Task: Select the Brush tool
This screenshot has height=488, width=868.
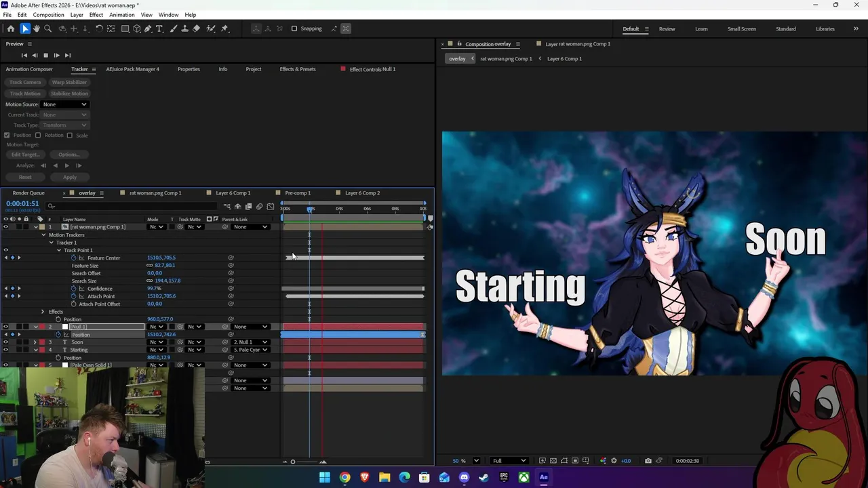Action: pyautogui.click(x=174, y=28)
